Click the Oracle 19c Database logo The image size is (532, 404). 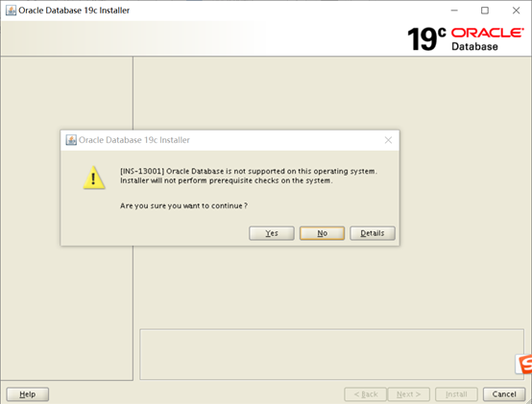(466, 39)
